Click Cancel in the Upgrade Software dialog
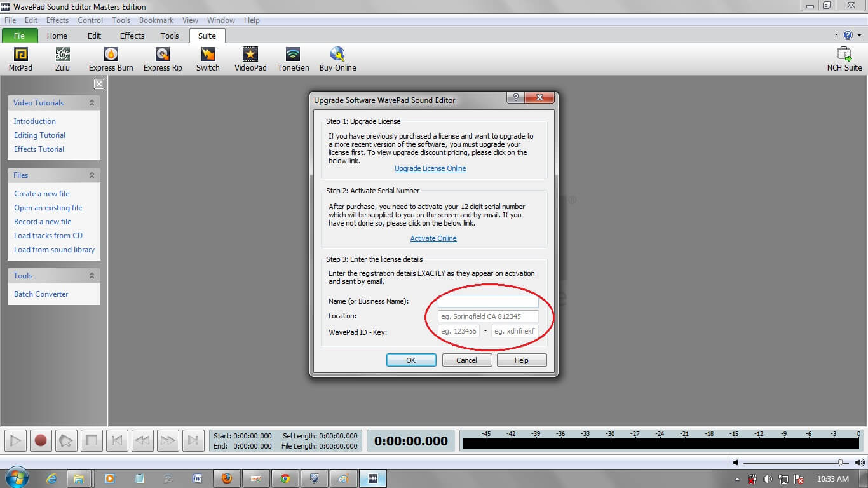The height and width of the screenshot is (488, 868). click(467, 360)
